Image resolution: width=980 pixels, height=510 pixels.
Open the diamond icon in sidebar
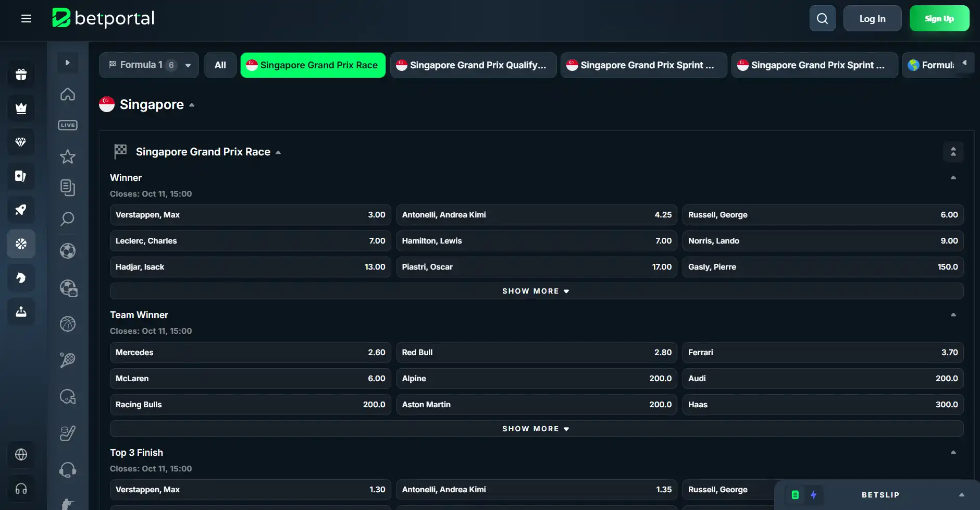tap(21, 142)
